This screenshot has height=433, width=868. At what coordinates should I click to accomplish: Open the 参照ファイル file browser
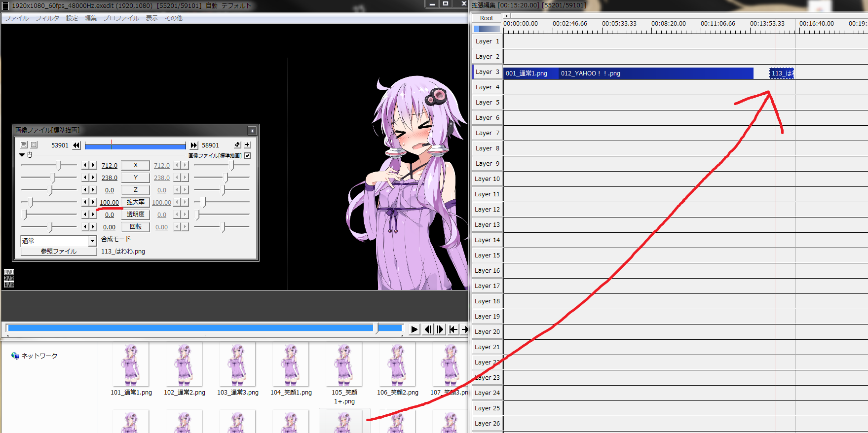click(59, 251)
